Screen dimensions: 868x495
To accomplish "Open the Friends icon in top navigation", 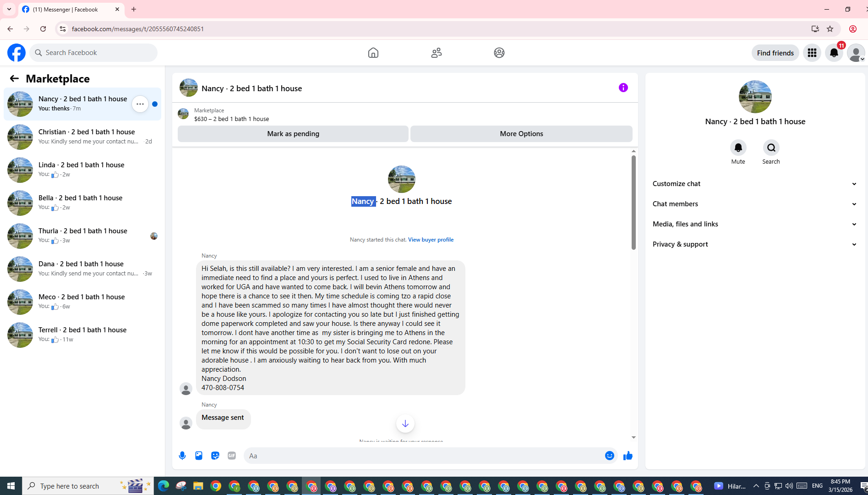I will [437, 53].
